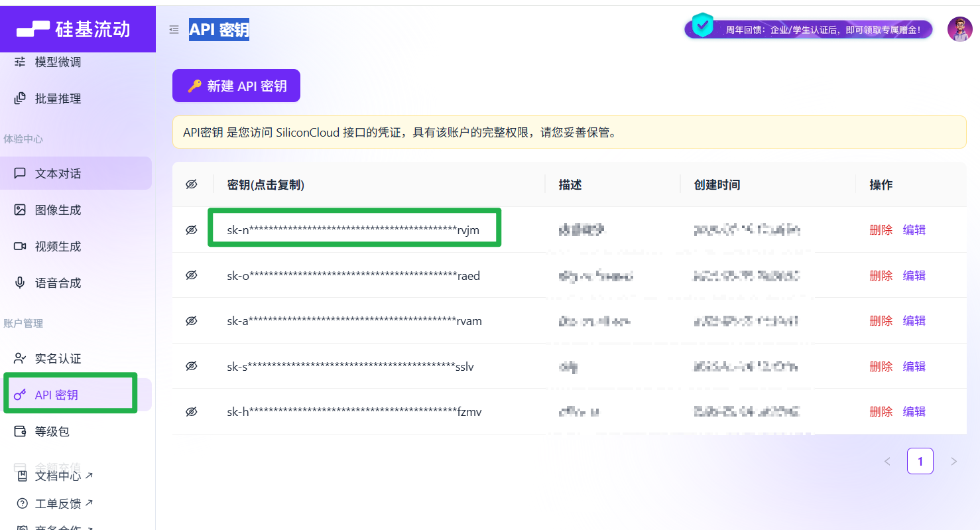Click the 等级包 wallet icon

click(21, 431)
